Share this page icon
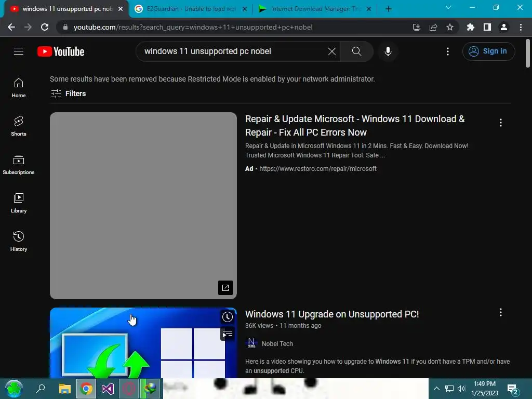Viewport: 532px width, 399px height. click(433, 27)
